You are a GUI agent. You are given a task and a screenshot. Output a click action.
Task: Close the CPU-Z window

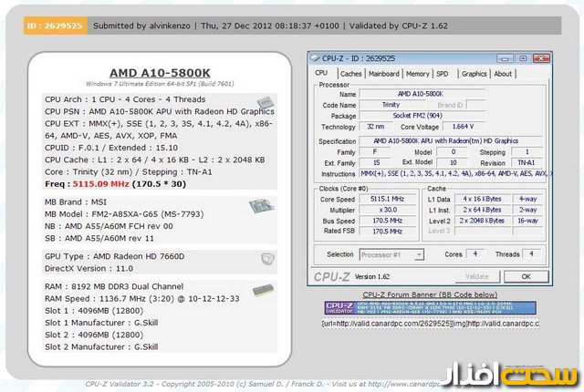pyautogui.click(x=541, y=58)
